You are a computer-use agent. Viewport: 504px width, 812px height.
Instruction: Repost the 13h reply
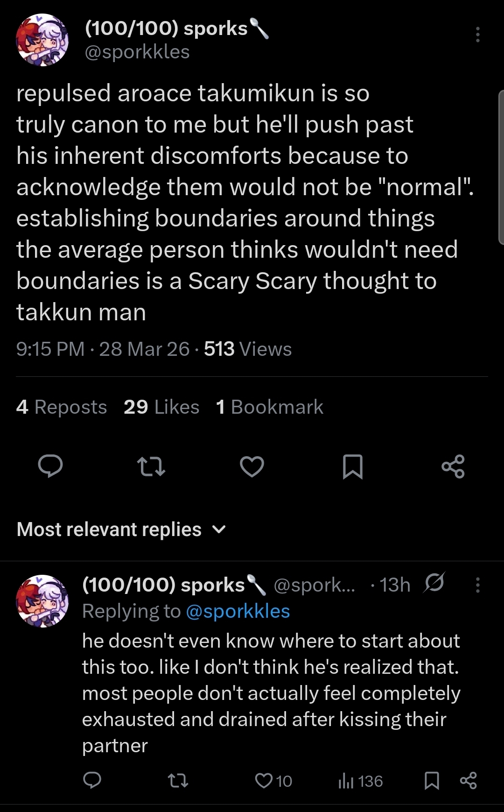pos(178,780)
